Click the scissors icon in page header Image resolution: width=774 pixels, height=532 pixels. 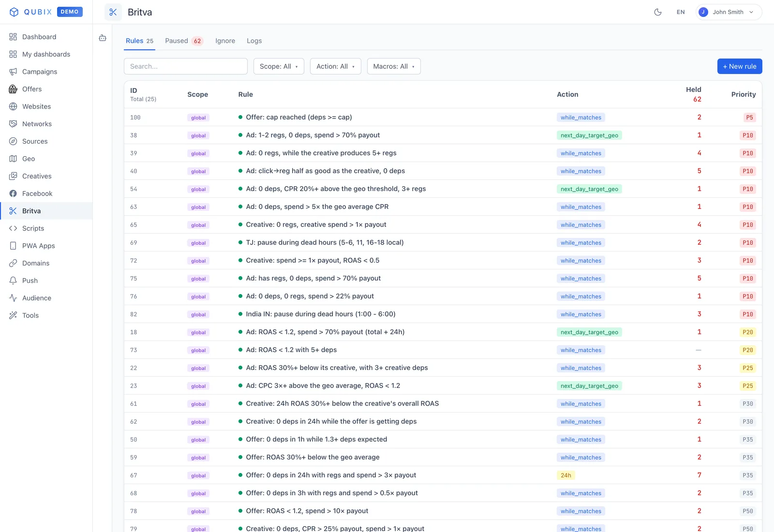click(x=113, y=12)
